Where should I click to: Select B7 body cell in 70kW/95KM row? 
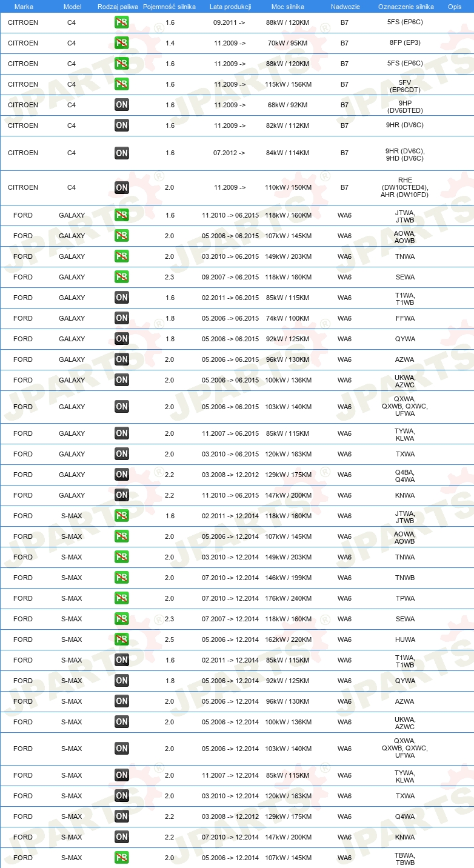344,43
